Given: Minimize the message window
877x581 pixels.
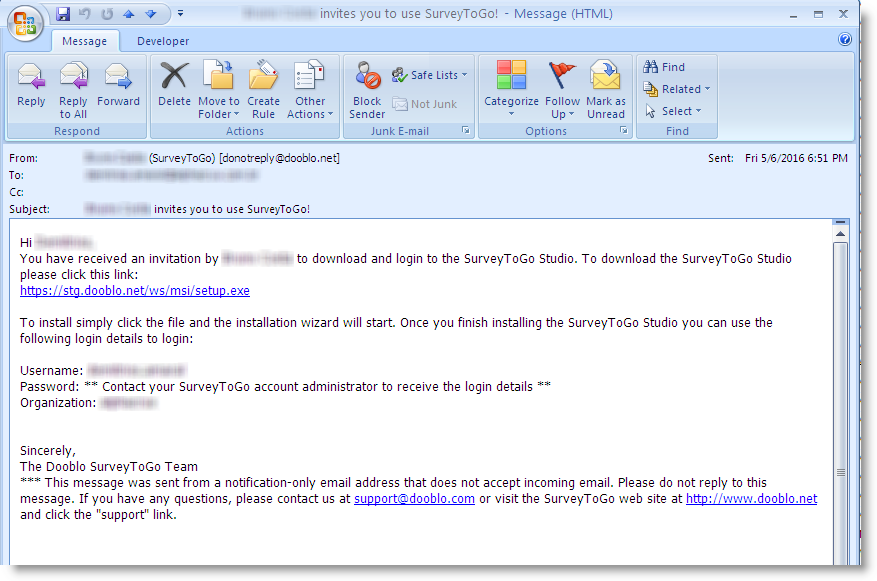Looking at the screenshot, I should click(793, 15).
